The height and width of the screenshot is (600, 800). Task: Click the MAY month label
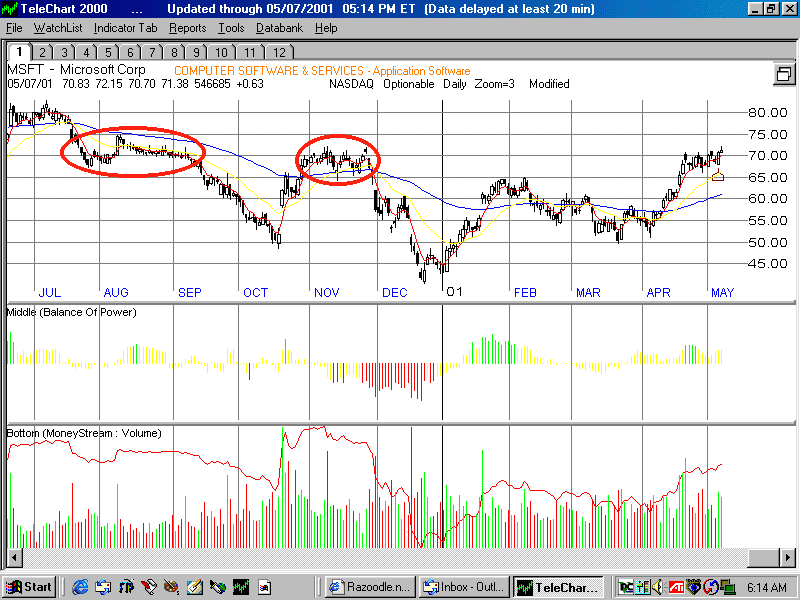pyautogui.click(x=723, y=292)
